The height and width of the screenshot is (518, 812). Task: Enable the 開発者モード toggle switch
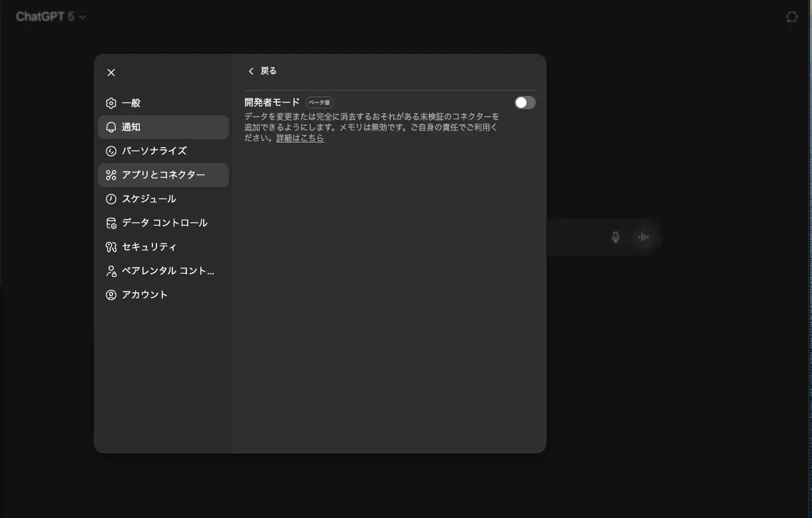coord(525,103)
